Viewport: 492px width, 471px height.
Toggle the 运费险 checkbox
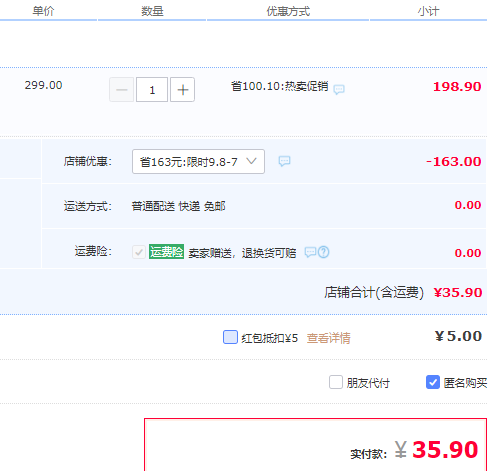pos(139,252)
